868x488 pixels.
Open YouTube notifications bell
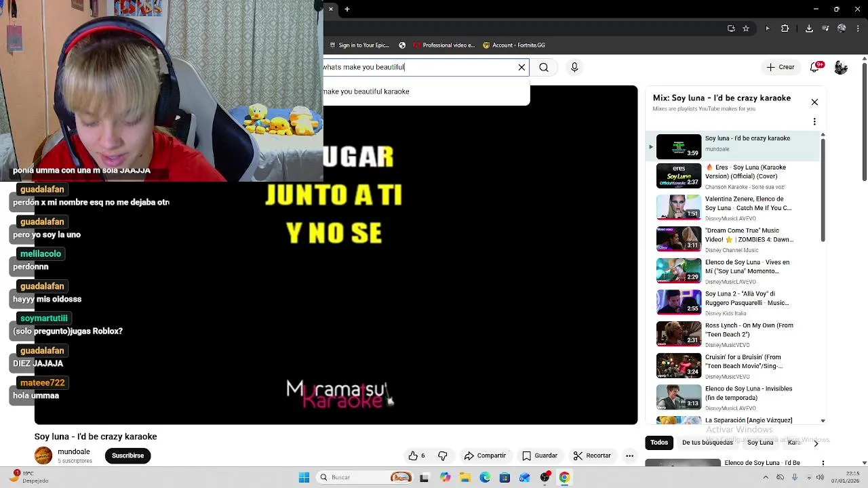(x=816, y=67)
